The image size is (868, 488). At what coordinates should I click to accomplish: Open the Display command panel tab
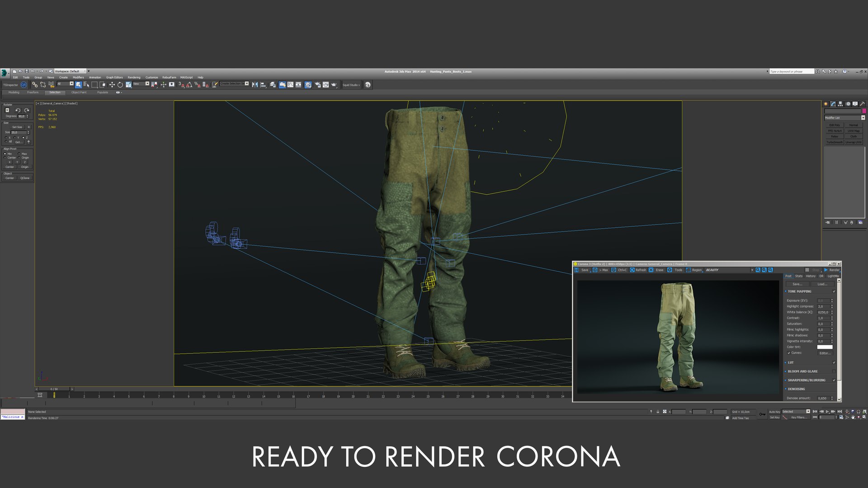[x=855, y=104]
